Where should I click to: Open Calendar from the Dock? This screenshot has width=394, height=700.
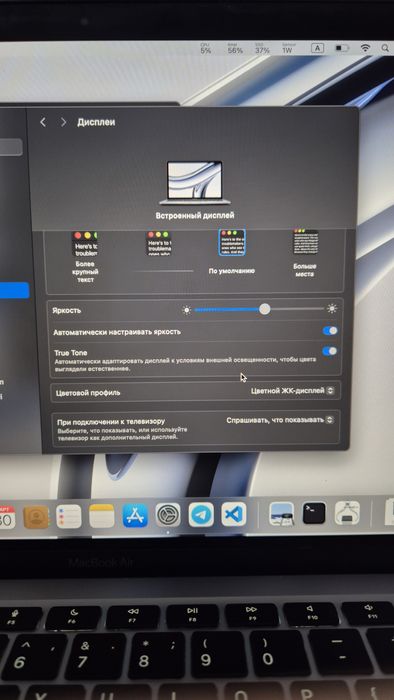6,517
